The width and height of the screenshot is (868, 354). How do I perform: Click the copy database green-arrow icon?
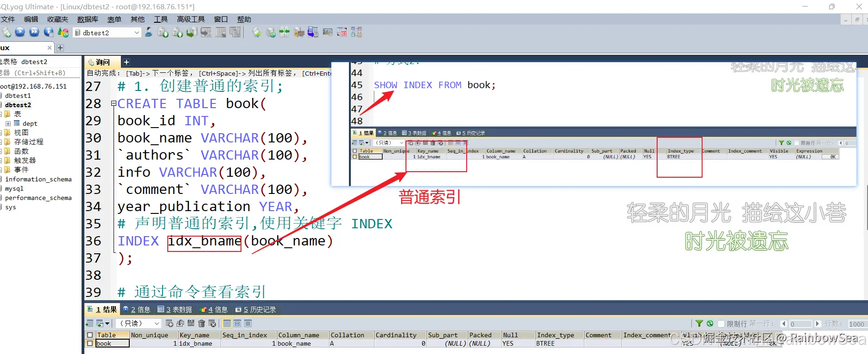click(x=191, y=32)
